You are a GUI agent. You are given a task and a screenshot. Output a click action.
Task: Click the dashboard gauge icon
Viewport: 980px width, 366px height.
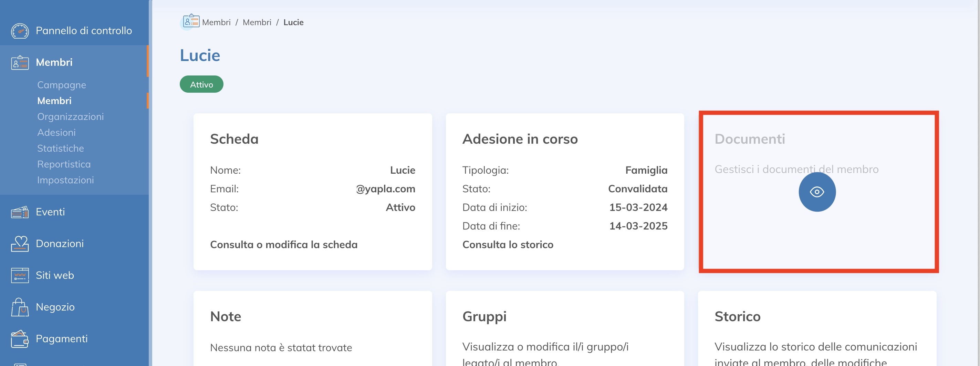coord(20,31)
